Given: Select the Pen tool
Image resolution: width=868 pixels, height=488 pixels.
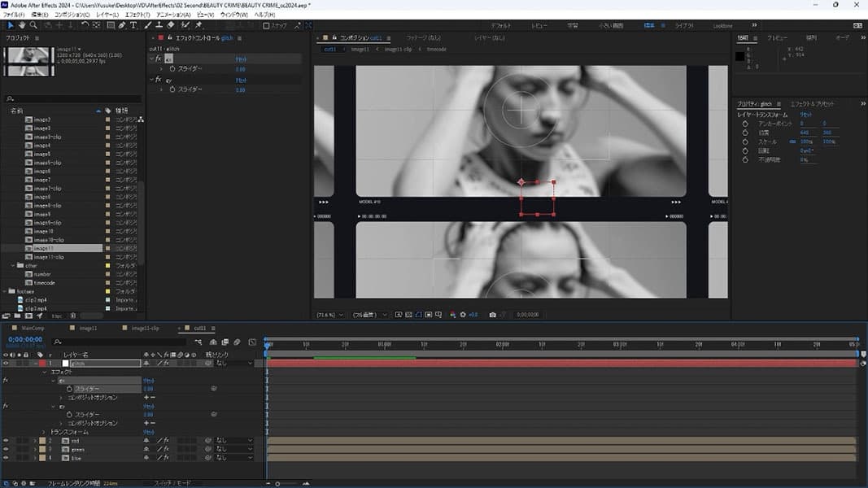Looking at the screenshot, I should pyautogui.click(x=122, y=25).
